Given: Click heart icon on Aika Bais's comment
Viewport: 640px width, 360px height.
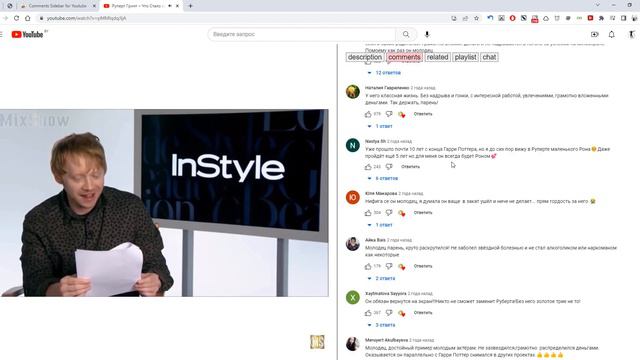Looking at the screenshot, I should (402, 266).
